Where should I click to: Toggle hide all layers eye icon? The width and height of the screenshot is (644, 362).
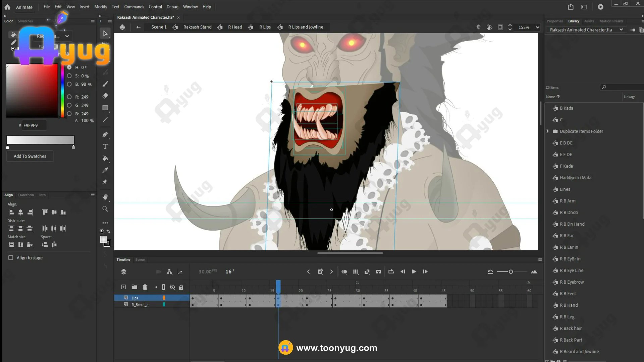point(172,287)
